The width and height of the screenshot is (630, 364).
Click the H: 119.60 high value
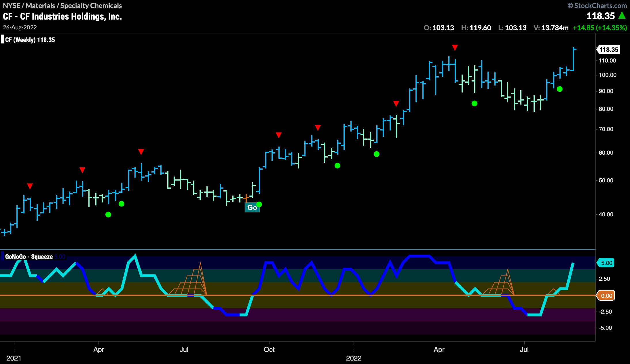point(476,28)
